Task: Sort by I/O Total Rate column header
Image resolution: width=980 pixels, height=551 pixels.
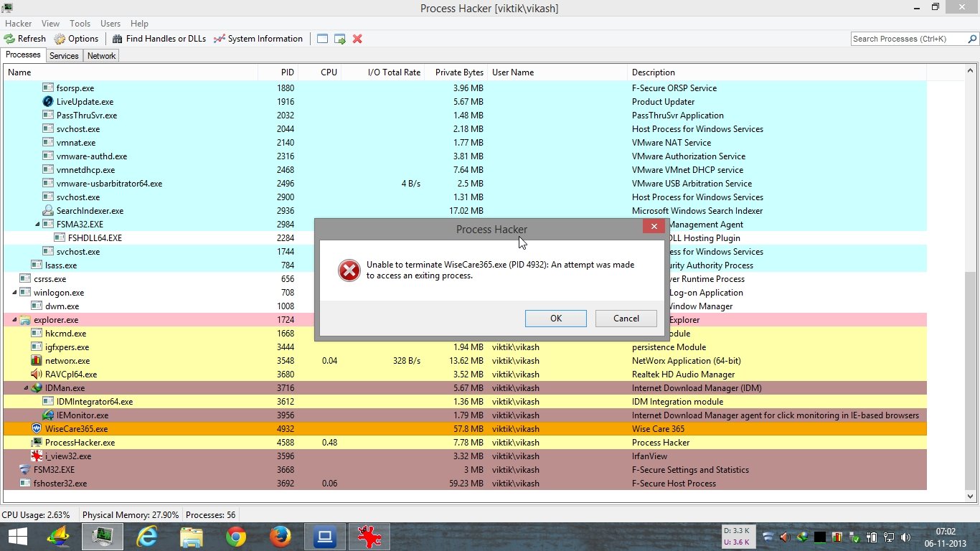Action: click(x=383, y=72)
